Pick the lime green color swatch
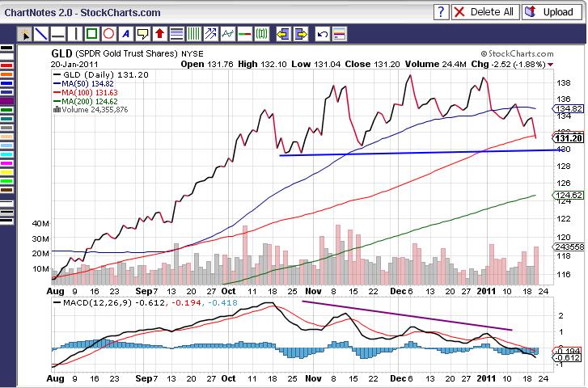 point(7,181)
